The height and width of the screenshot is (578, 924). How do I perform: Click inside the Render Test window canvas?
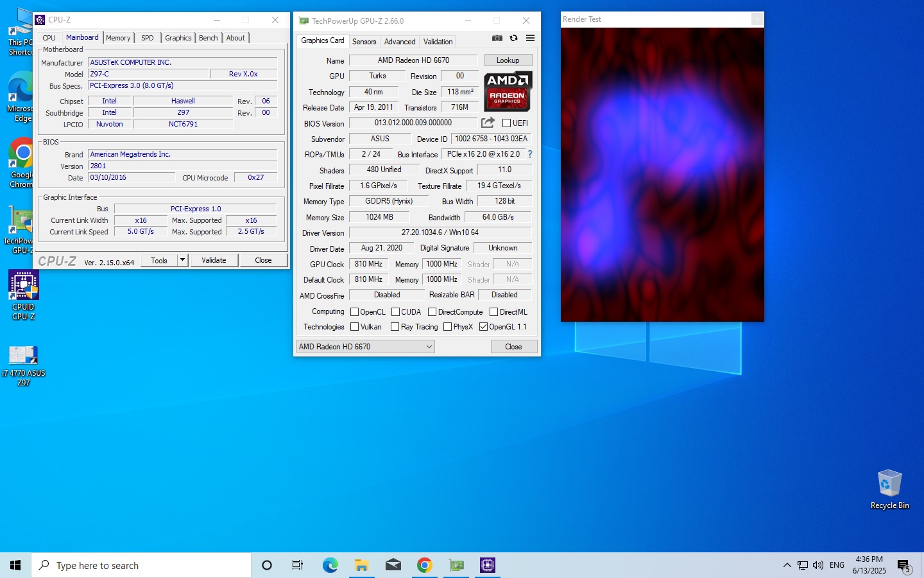(662, 175)
